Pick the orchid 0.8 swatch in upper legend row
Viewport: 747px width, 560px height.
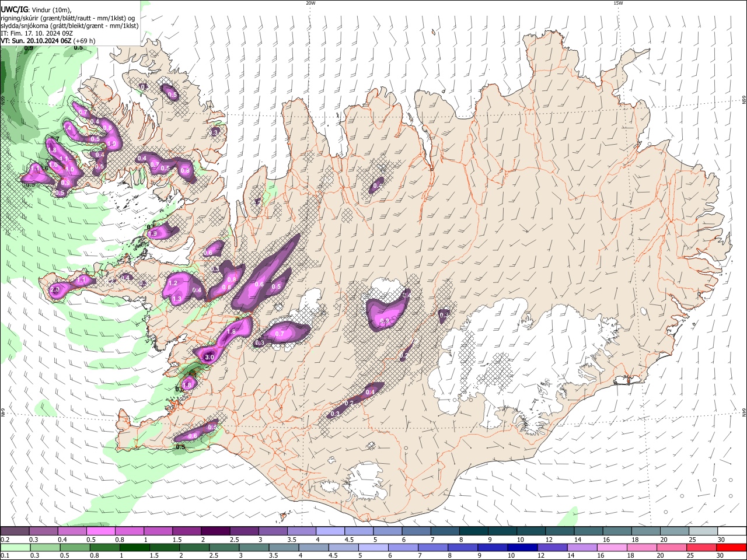[129, 531]
